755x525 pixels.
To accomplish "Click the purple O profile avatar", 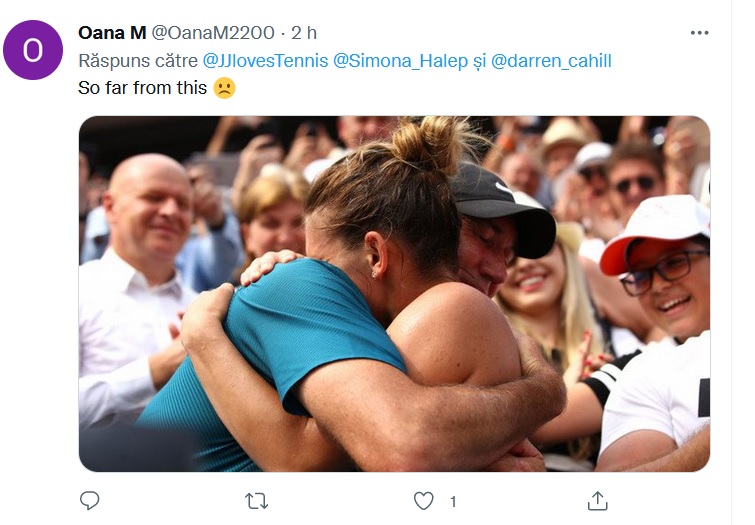I will pyautogui.click(x=33, y=50).
